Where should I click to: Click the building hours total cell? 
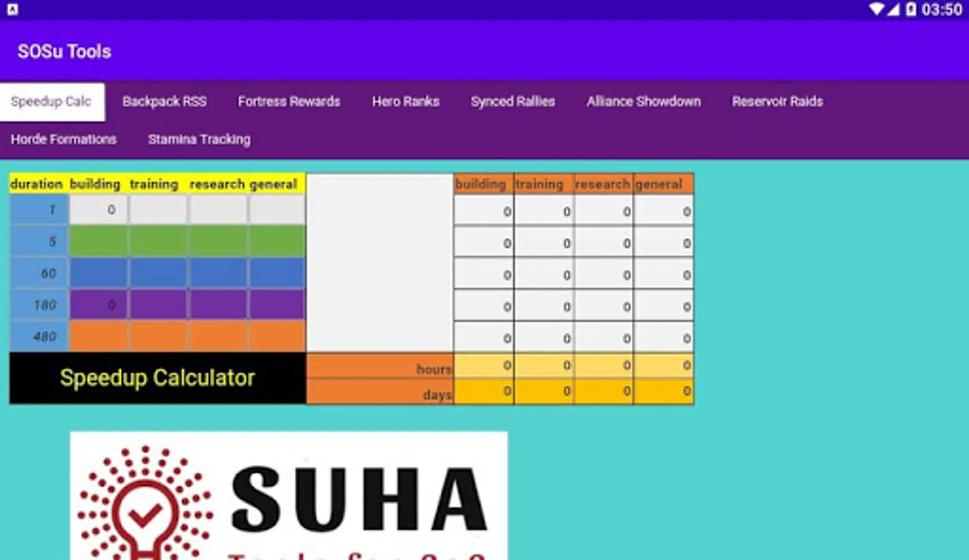coord(484,365)
